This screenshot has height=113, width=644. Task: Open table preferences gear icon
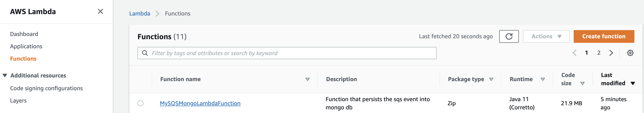click(630, 53)
